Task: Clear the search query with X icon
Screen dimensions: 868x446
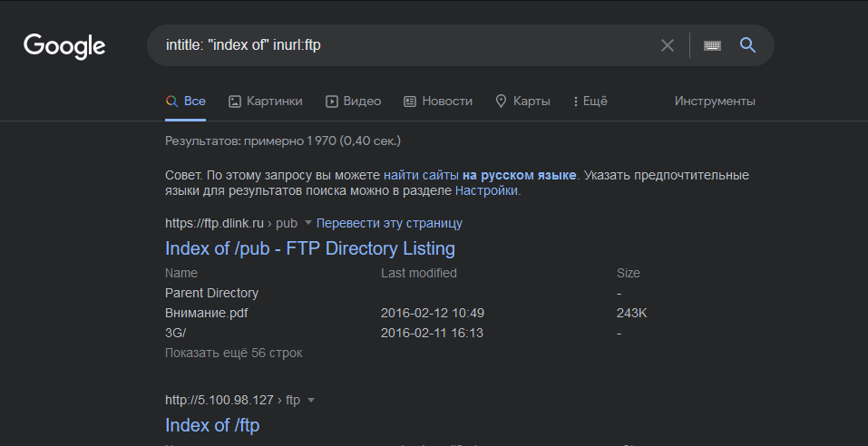Action: [668, 45]
